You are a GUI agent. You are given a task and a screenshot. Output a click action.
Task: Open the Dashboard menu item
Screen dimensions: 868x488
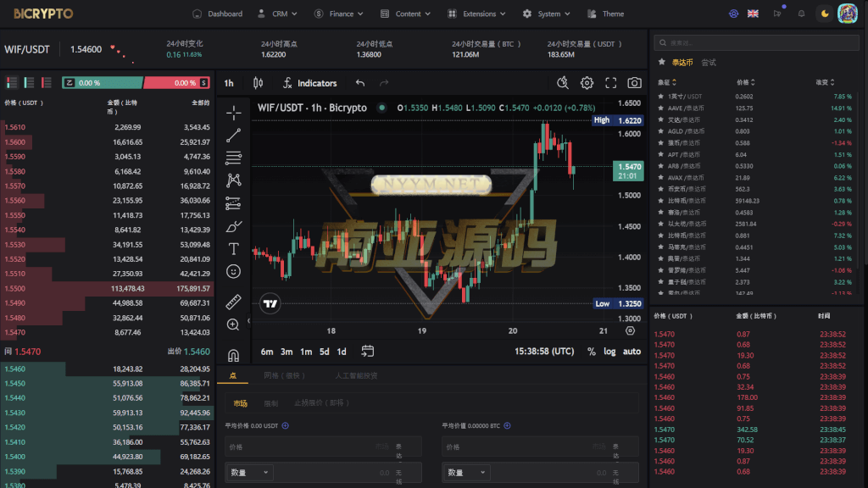[x=218, y=14]
